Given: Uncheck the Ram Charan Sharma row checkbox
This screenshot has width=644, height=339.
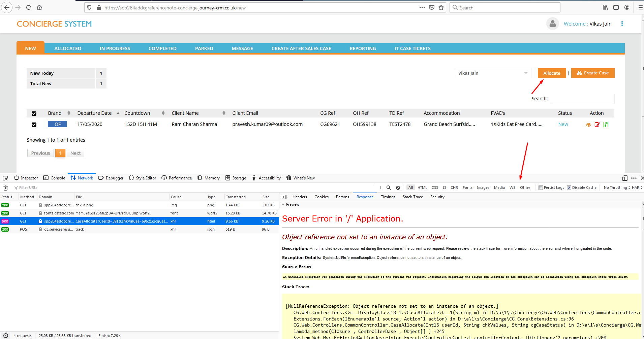Looking at the screenshot, I should pyautogui.click(x=34, y=125).
